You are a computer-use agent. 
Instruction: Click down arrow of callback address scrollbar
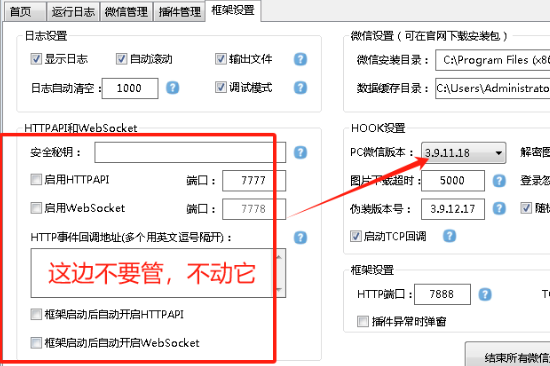279,290
